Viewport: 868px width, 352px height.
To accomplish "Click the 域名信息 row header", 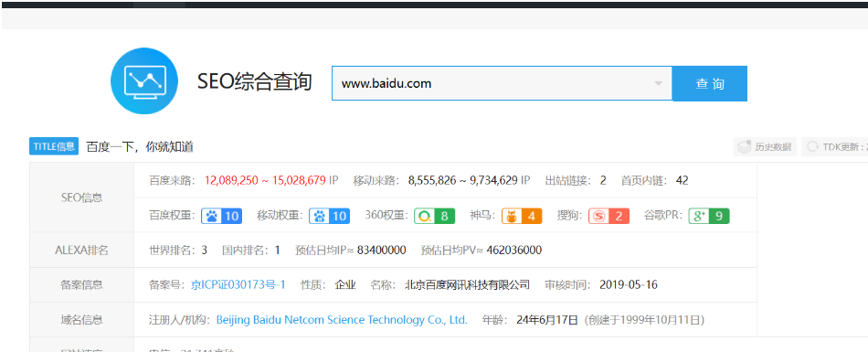I will 82,320.
